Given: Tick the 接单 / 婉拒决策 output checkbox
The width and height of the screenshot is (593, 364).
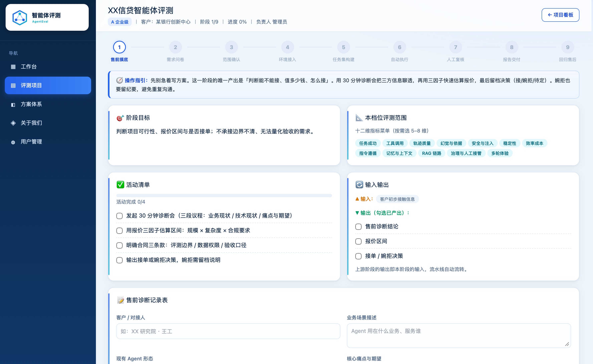Looking at the screenshot, I should tap(358, 256).
